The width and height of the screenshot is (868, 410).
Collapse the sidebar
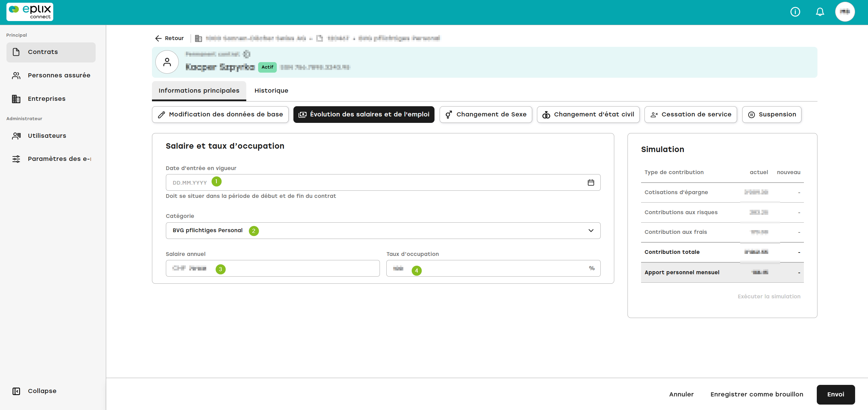coord(34,391)
